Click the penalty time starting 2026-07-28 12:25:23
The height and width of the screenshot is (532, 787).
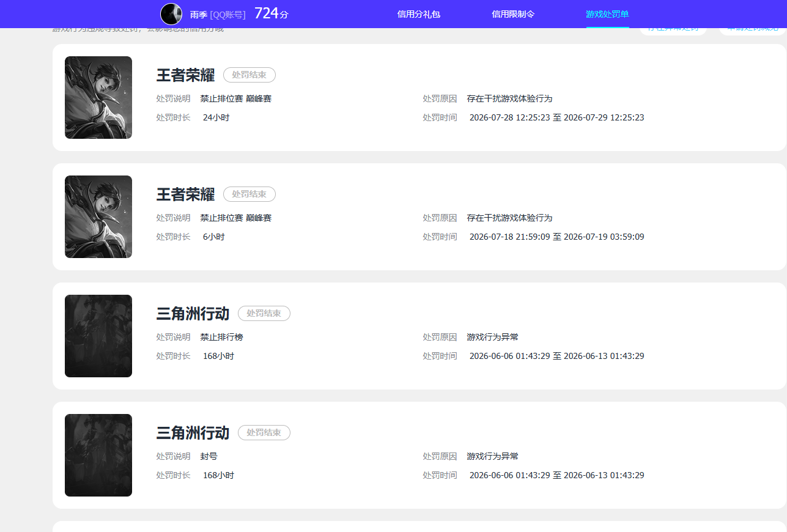[557, 117]
